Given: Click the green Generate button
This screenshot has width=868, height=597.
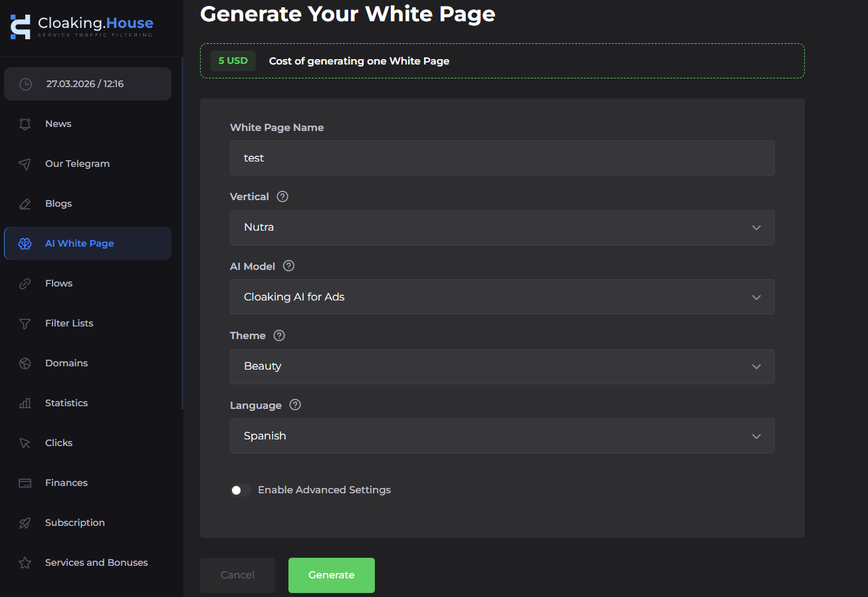Looking at the screenshot, I should coord(331,575).
